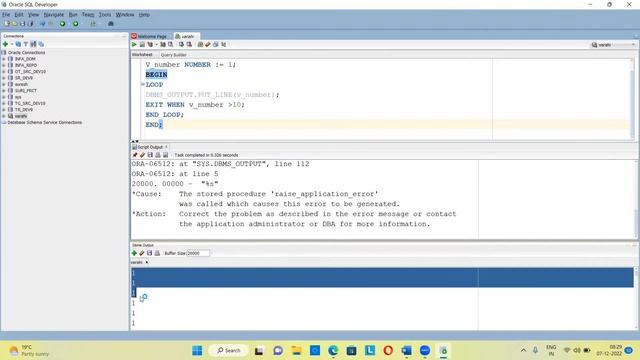Click the save icon in Script Output toolbar
The width and height of the screenshot is (640, 360).
pos(150,155)
